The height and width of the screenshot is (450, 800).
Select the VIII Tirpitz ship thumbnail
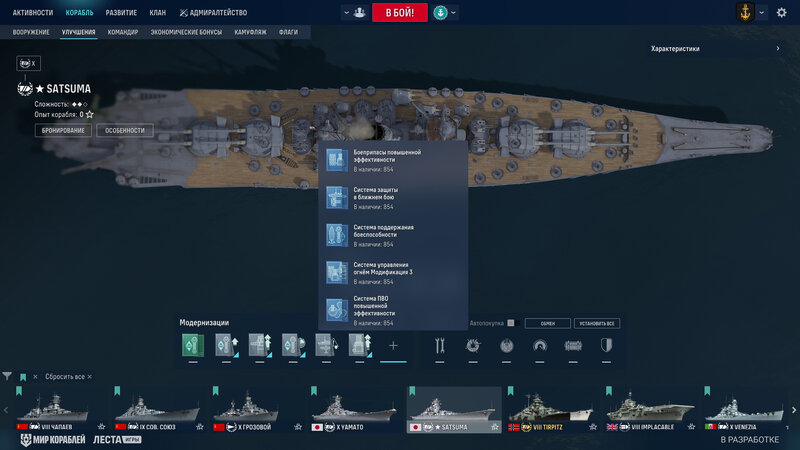552,409
